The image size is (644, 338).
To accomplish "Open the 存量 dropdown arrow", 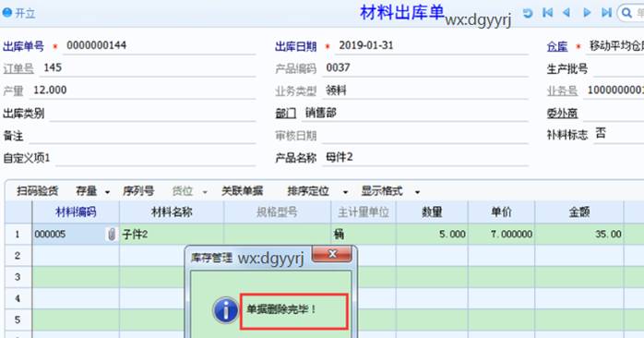I will coord(108,192).
